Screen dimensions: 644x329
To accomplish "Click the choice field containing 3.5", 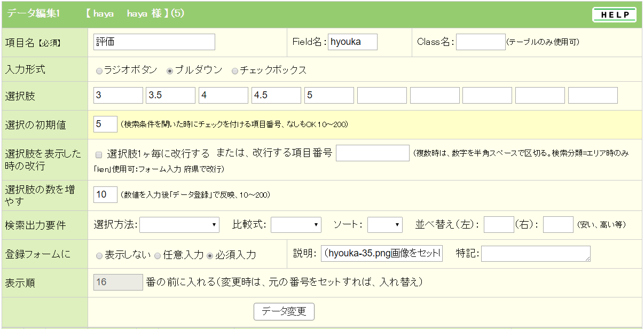I will (170, 96).
